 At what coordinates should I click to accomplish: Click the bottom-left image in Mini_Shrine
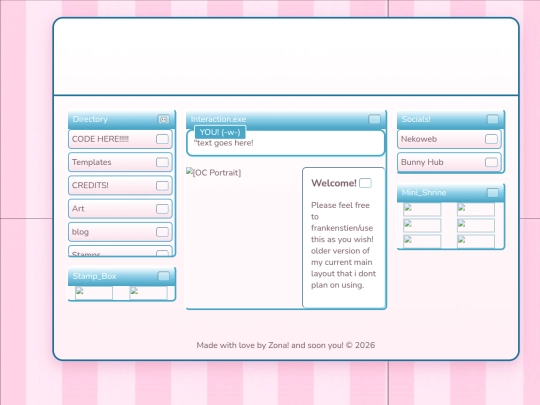coord(422,241)
